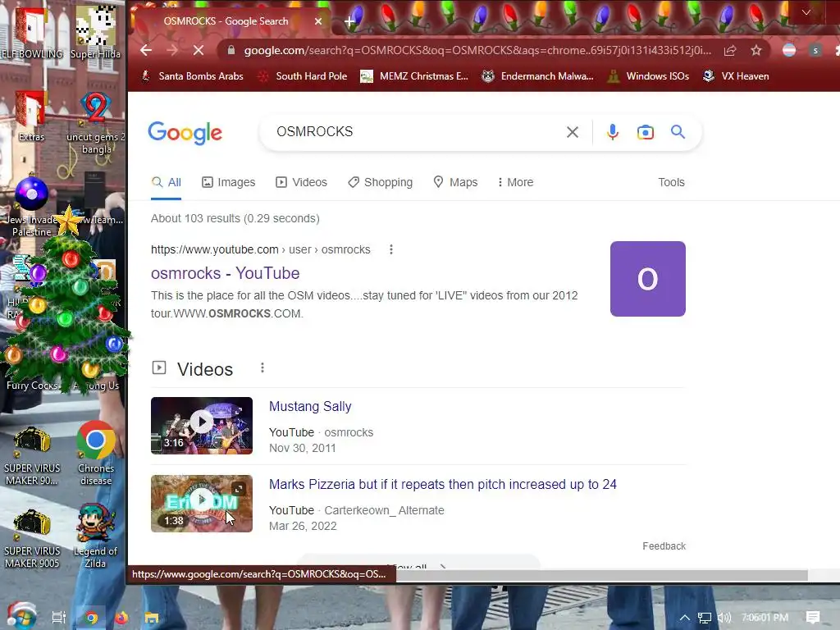
Task: Click the S extension icon in toolbar
Action: coord(815,50)
